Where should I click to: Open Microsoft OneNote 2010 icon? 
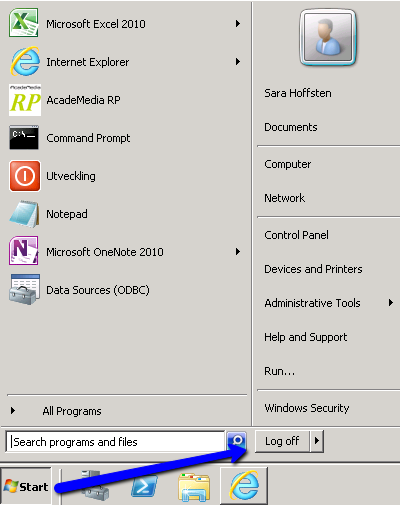tap(24, 251)
